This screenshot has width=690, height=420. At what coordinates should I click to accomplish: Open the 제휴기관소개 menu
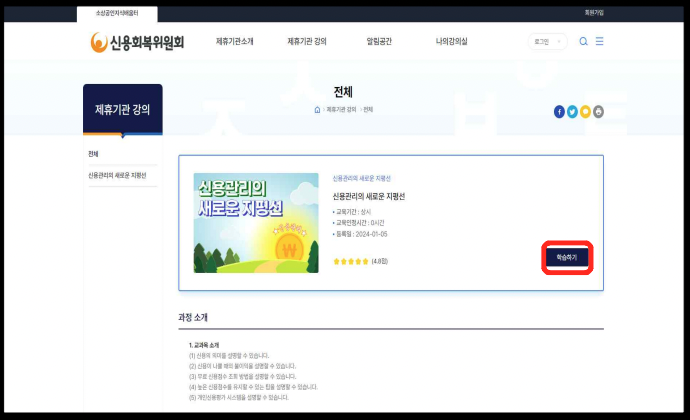[235, 42]
